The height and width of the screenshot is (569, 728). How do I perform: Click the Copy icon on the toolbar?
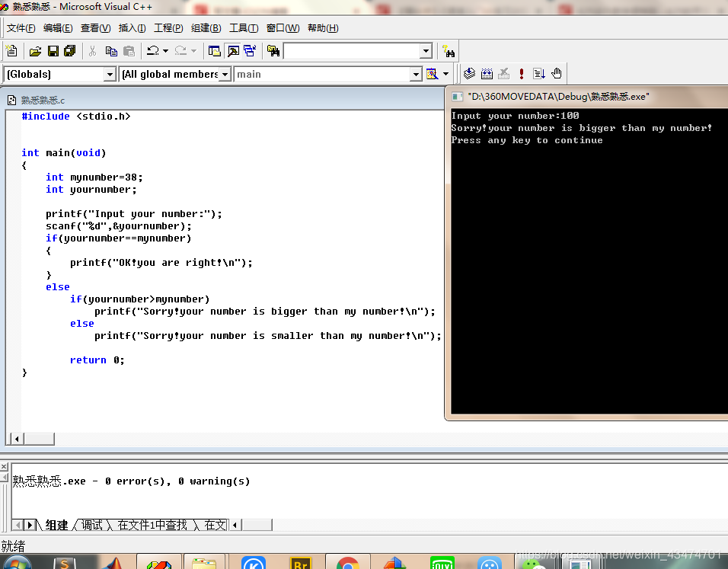(x=110, y=50)
